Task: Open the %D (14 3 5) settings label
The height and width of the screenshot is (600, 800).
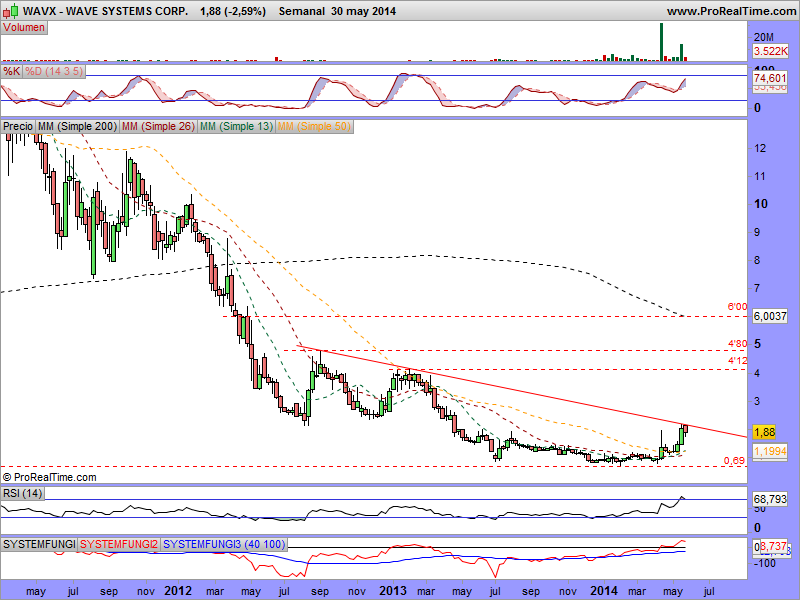Action: [x=54, y=71]
